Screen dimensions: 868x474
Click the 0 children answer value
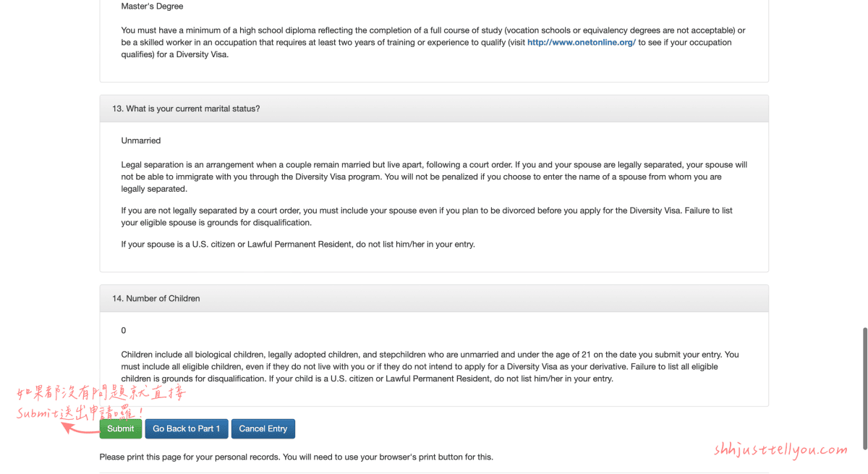(124, 330)
